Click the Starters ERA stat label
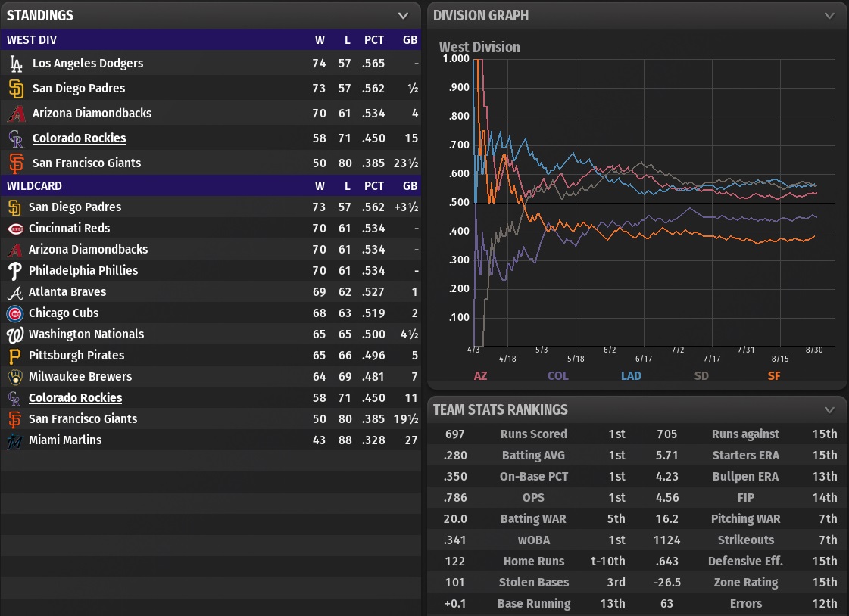The image size is (849, 616). pos(745,456)
